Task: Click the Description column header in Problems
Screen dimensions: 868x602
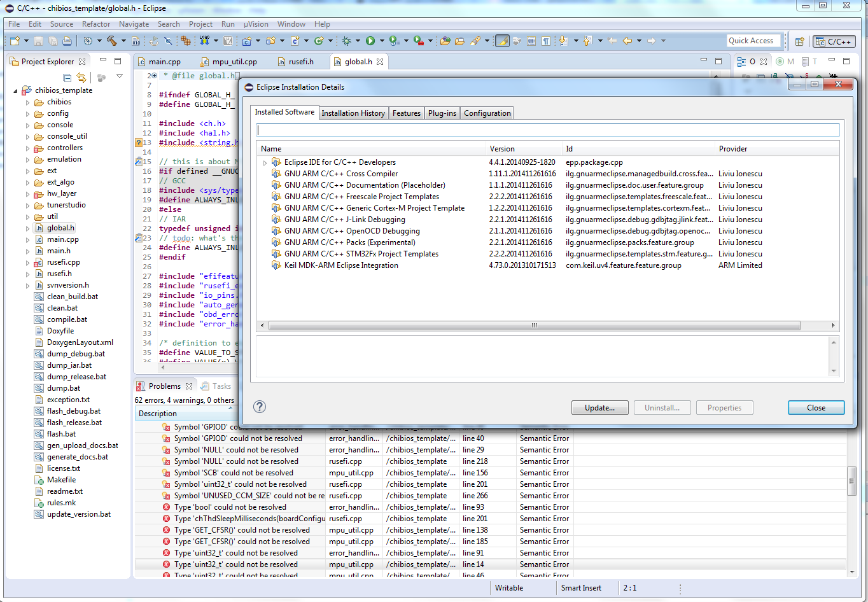Action: [230, 414]
